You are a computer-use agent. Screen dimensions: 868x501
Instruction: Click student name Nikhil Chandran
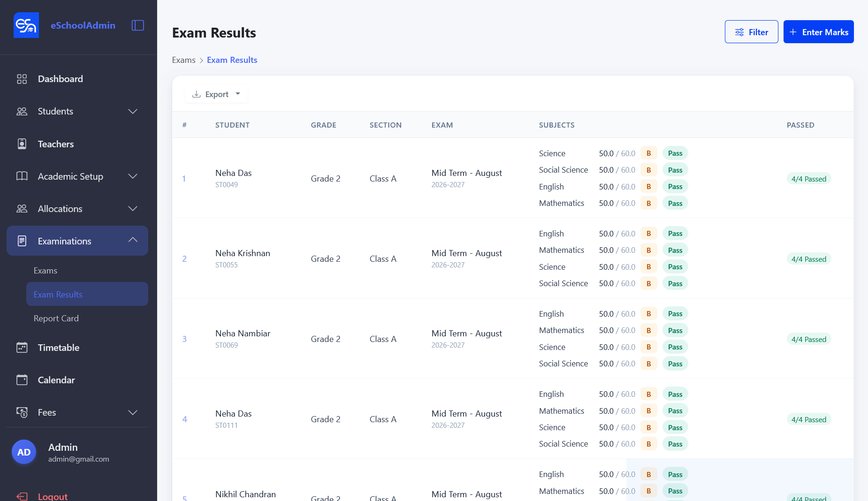(245, 494)
